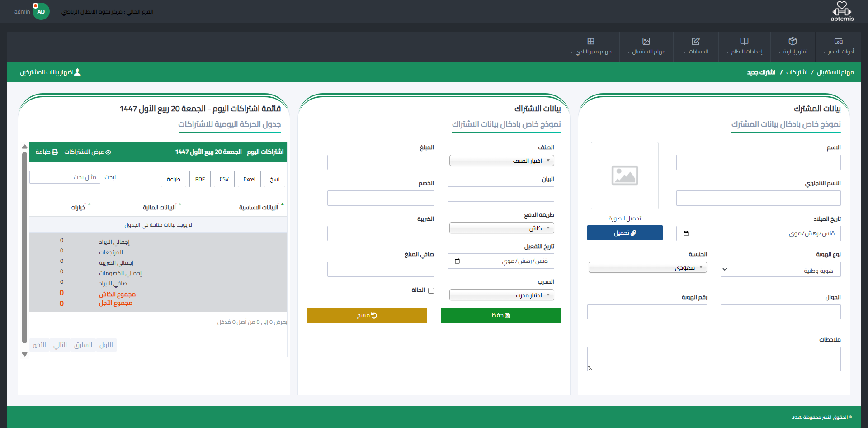
Task: Click the print icon in green table header
Action: tap(55, 152)
